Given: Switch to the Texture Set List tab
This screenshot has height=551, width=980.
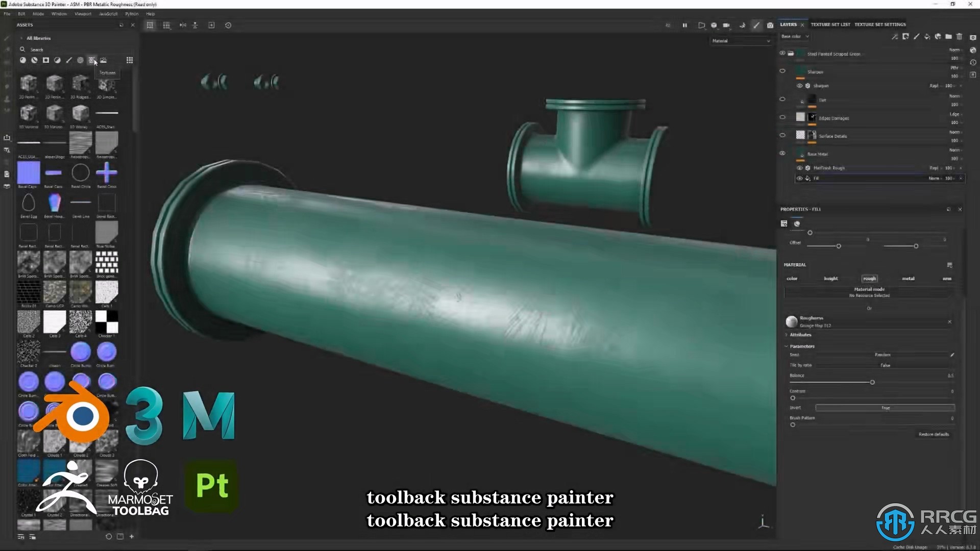Looking at the screenshot, I should (x=830, y=24).
